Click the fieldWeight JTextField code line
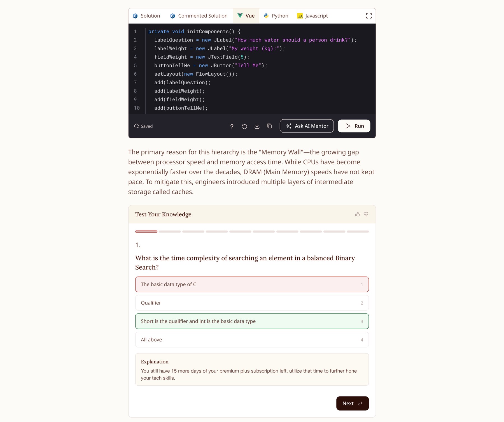504x422 pixels. [202, 57]
